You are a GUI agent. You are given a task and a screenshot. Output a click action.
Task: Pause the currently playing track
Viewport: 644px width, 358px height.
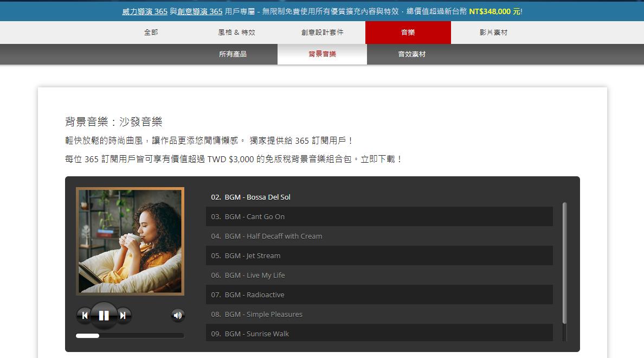coord(104,316)
